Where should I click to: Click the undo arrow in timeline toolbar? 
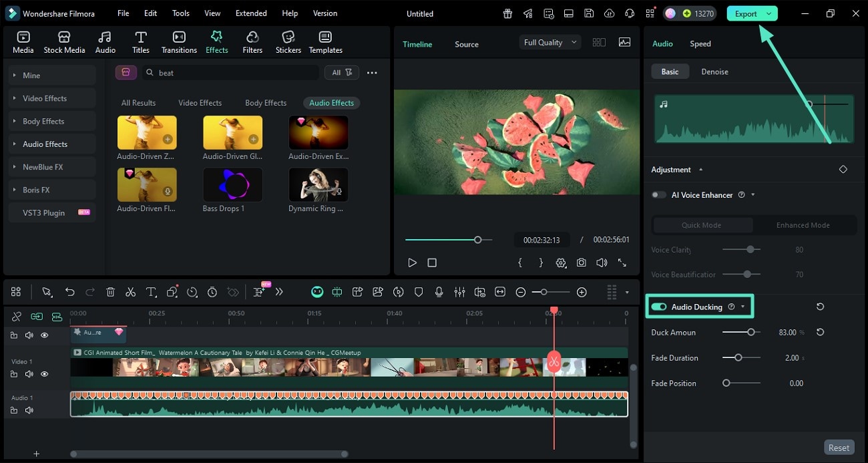click(69, 292)
